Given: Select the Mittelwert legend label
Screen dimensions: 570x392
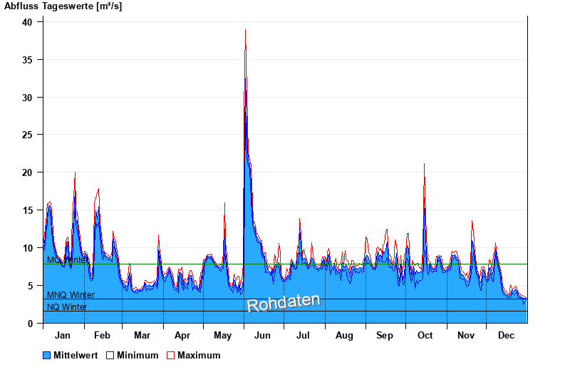Looking at the screenshot, I should pos(76,355).
